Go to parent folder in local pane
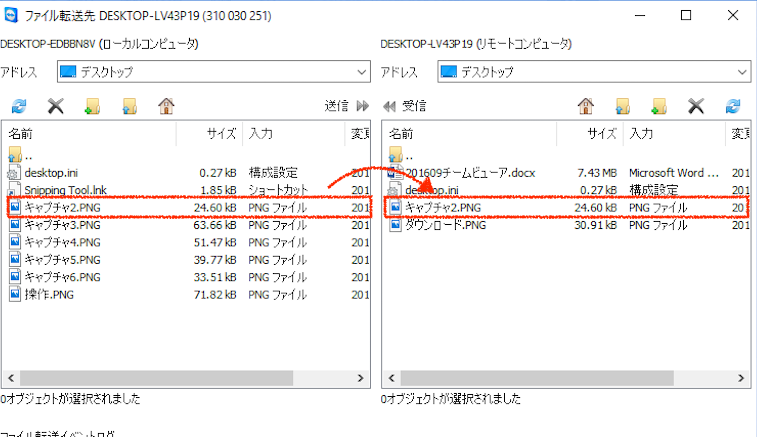 (x=130, y=105)
